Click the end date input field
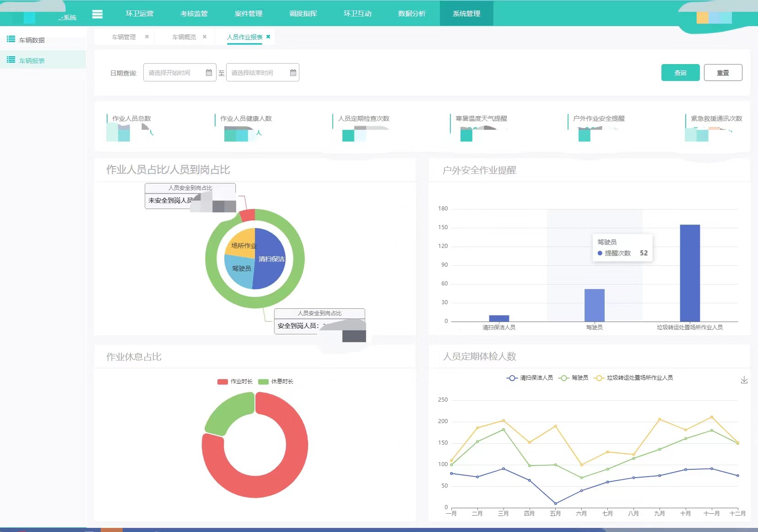Screen dimensions: 758x532 pos(262,72)
